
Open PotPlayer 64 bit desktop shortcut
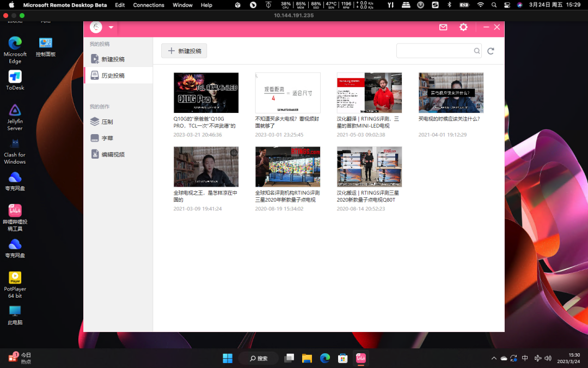tap(15, 285)
